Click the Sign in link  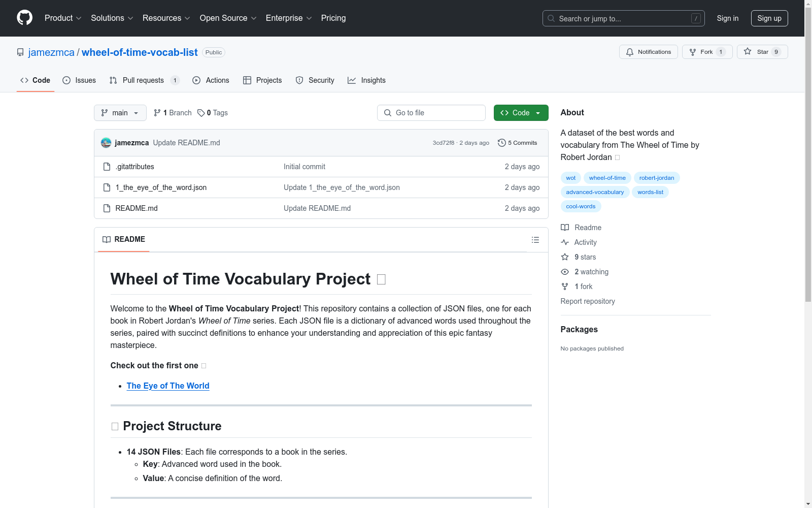(728, 18)
